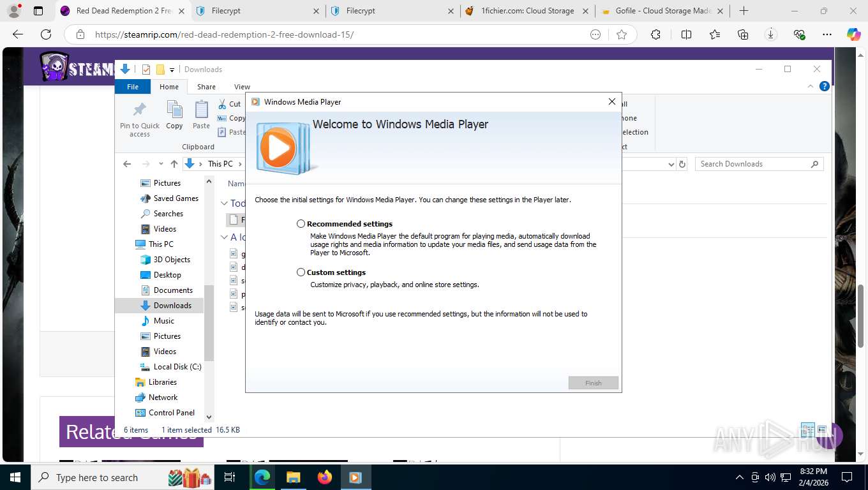The width and height of the screenshot is (868, 490).
Task: Toggle Edge split screen icon
Action: pos(686,34)
